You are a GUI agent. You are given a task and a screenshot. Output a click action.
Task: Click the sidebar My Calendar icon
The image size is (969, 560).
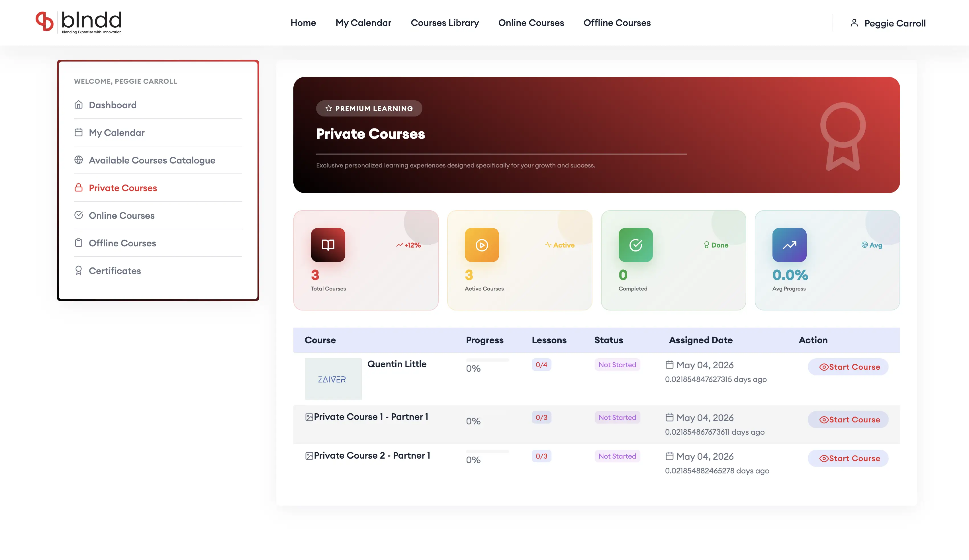point(78,132)
